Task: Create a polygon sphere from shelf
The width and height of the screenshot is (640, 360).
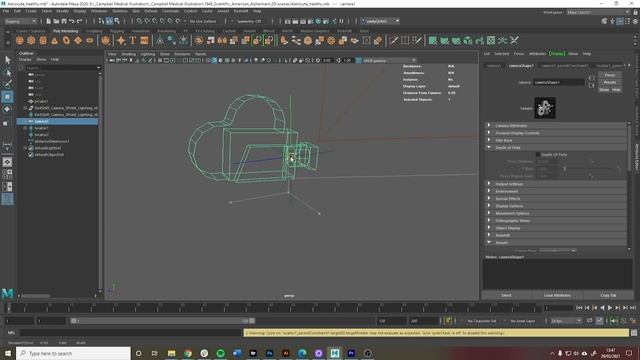Action: 20,40
